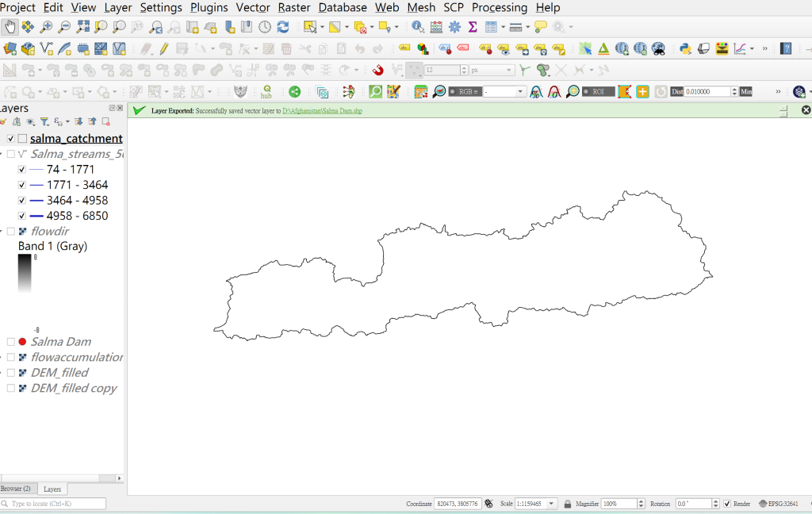Add a group in the Layers panel
This screenshot has width=812, height=514.
coord(17,122)
